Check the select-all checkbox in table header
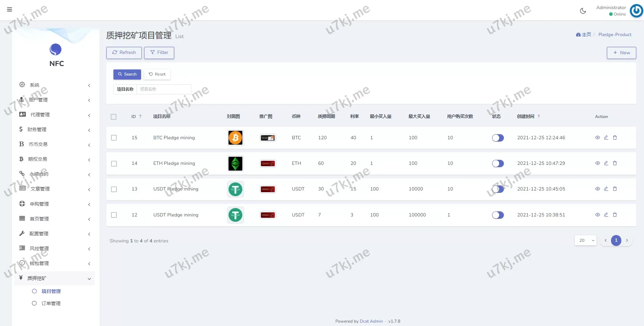This screenshot has height=326, width=644. (113, 117)
